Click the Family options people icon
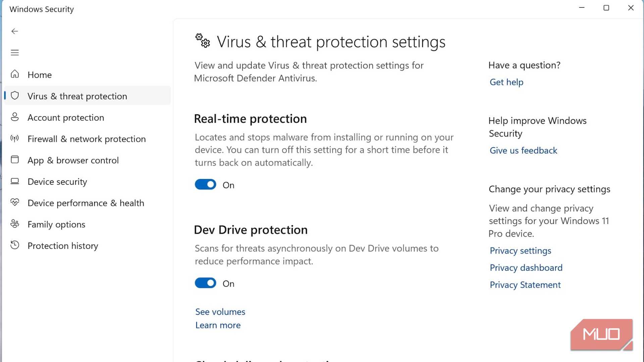 [15, 224]
